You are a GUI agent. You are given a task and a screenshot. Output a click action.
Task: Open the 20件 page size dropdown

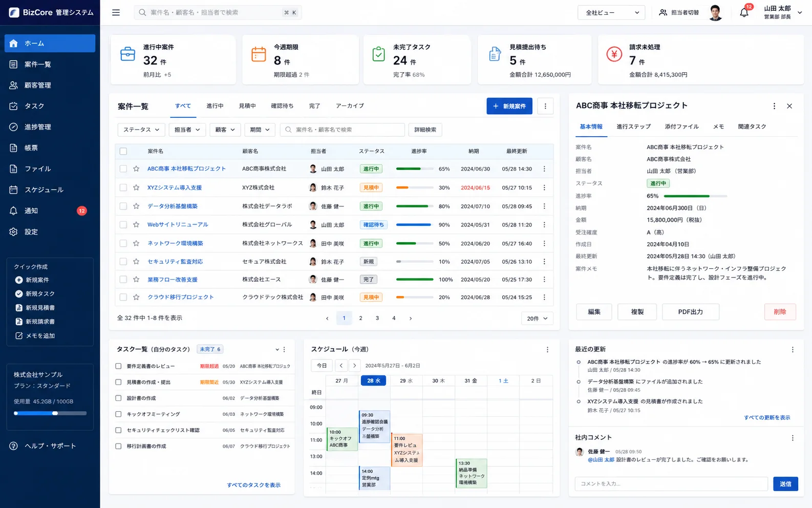537,319
